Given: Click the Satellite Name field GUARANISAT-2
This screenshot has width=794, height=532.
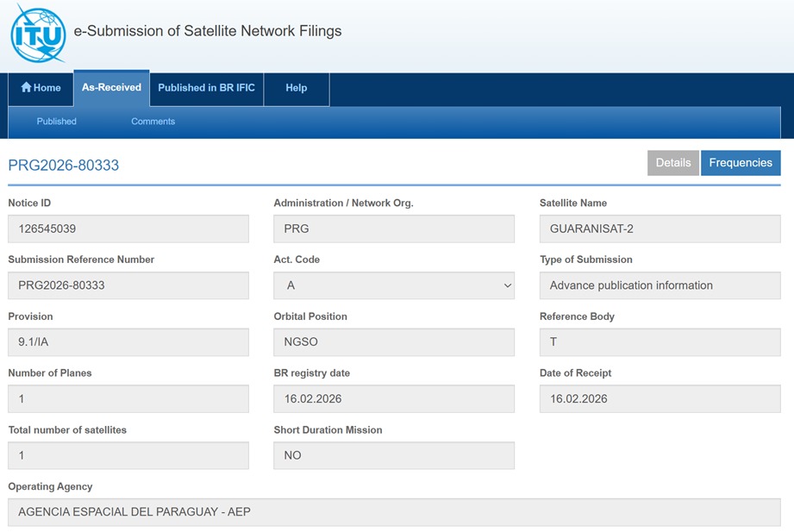Looking at the screenshot, I should coord(660,229).
